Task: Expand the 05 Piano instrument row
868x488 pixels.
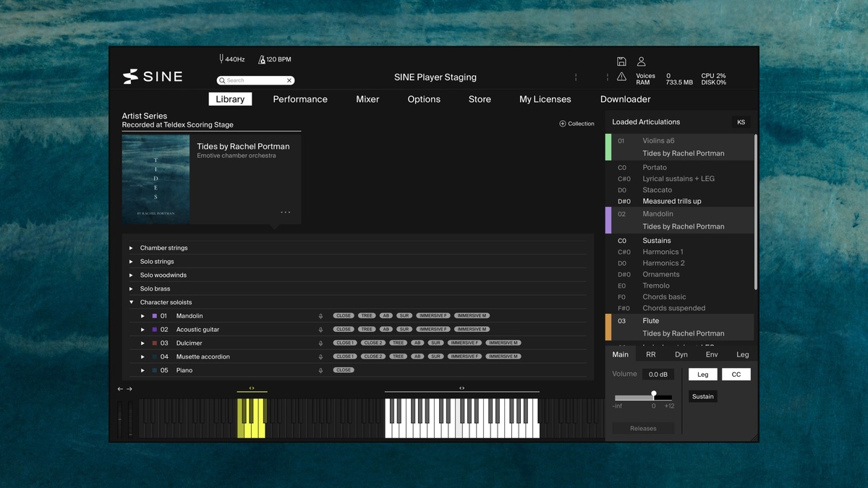Action: [142, 370]
